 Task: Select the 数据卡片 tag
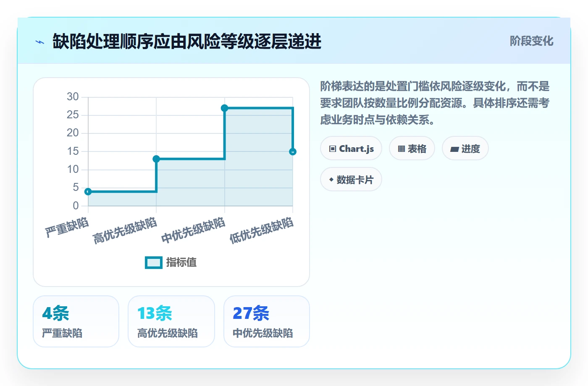click(351, 180)
